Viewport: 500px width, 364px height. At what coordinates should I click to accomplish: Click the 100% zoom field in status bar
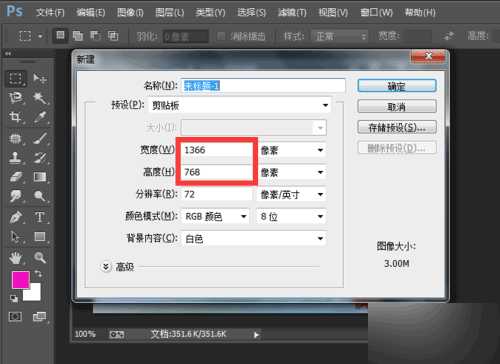click(x=85, y=334)
